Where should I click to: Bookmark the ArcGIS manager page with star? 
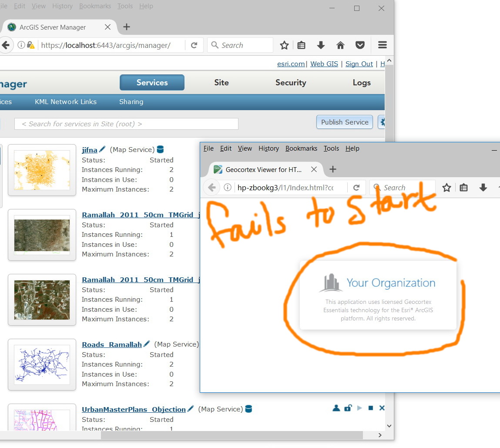click(284, 45)
